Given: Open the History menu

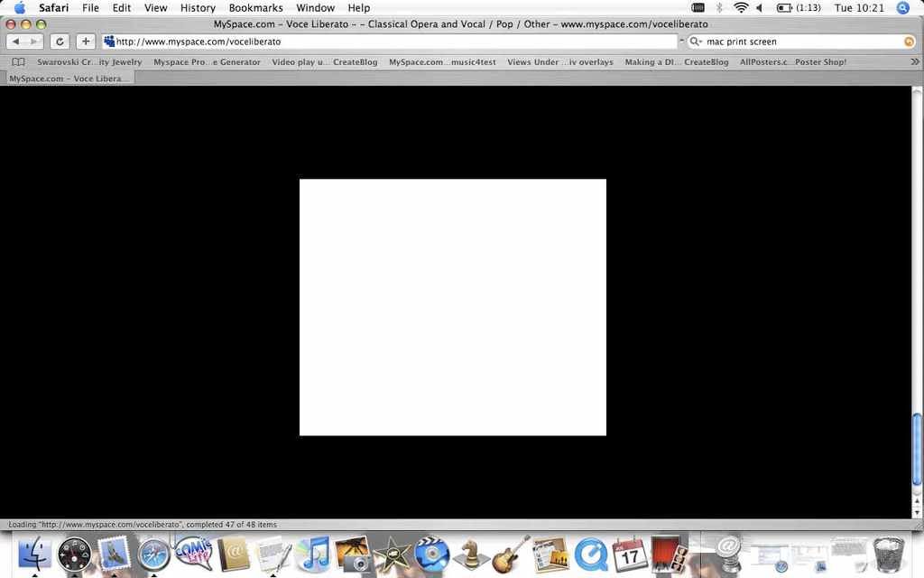Looking at the screenshot, I should pos(198,7).
